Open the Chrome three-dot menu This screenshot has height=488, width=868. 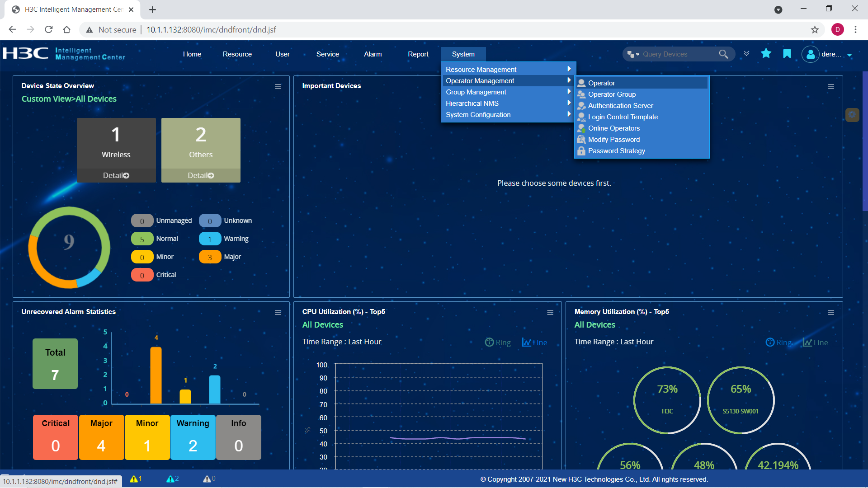click(855, 30)
